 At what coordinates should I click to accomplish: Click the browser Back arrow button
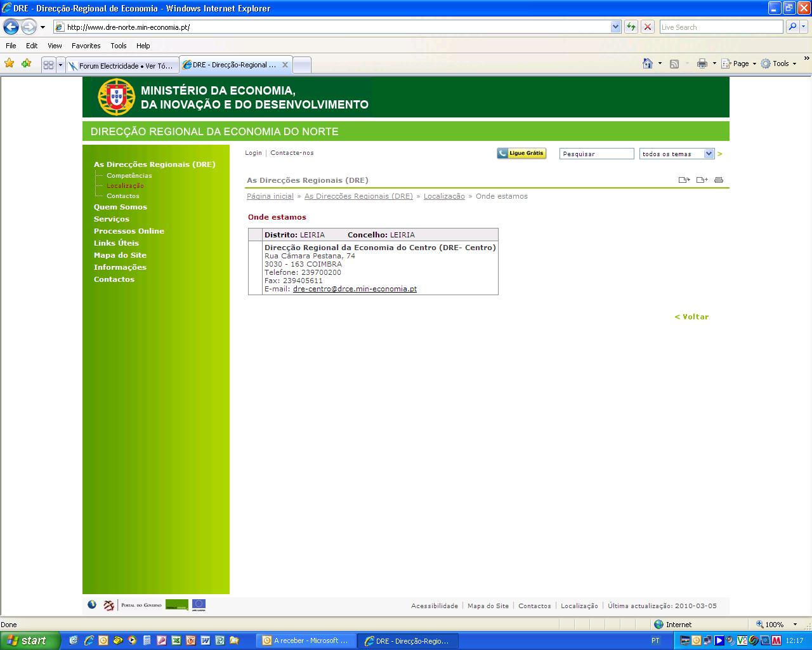pyautogui.click(x=11, y=27)
